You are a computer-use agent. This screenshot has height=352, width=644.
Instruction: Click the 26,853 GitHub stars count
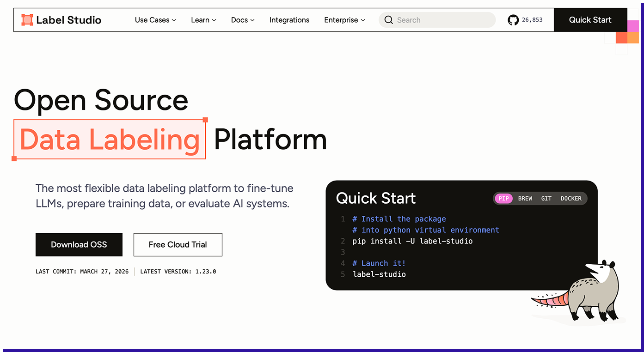tap(532, 20)
